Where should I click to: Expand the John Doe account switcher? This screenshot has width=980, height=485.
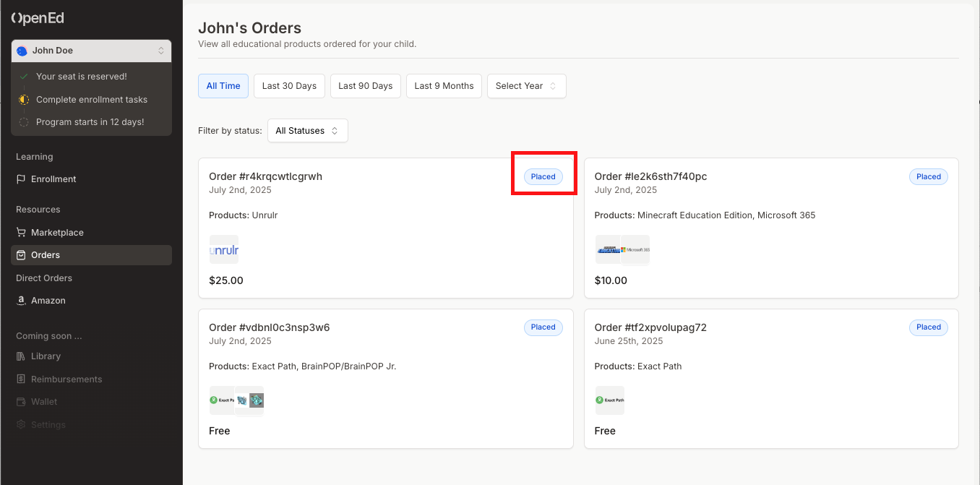tap(91, 51)
